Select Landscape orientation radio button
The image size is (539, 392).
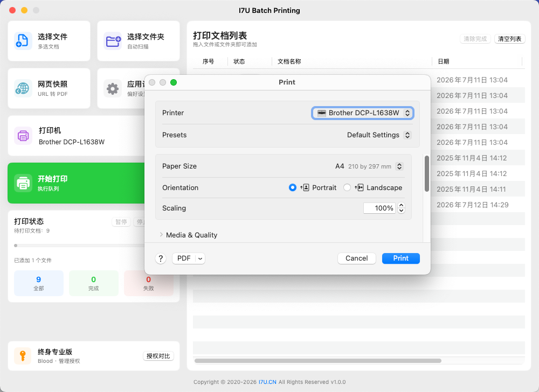click(347, 187)
